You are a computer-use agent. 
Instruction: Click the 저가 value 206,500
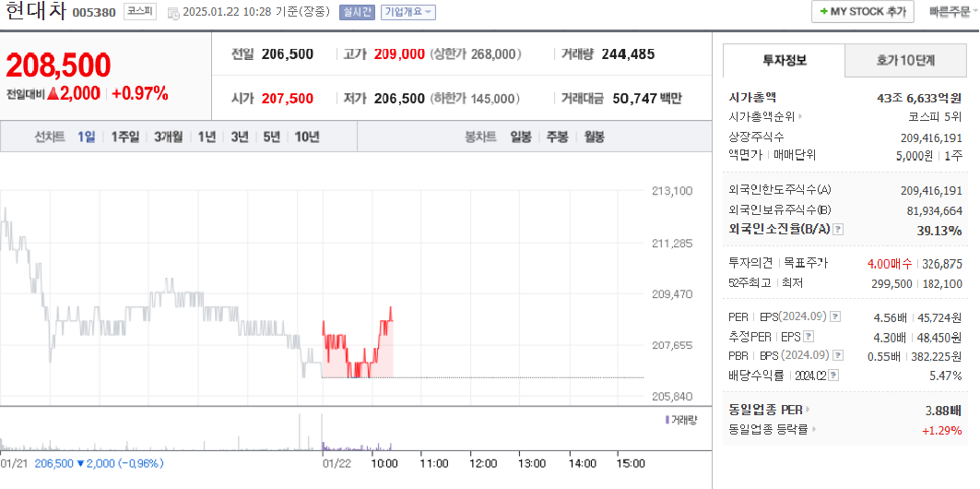399,98
